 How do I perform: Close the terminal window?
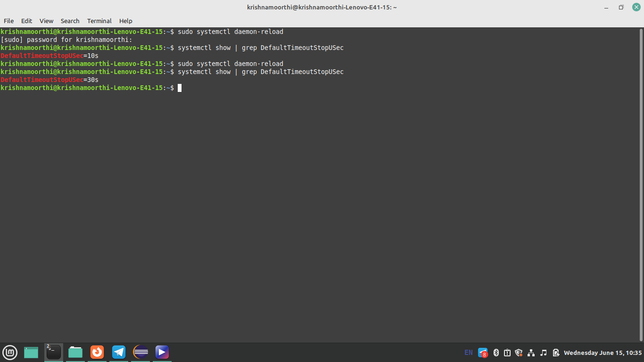point(636,7)
